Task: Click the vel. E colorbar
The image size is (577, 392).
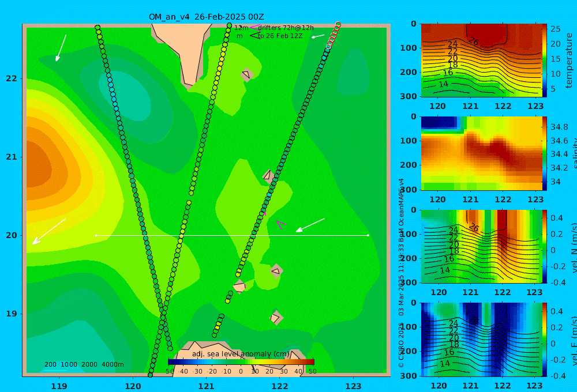Action: (x=545, y=340)
